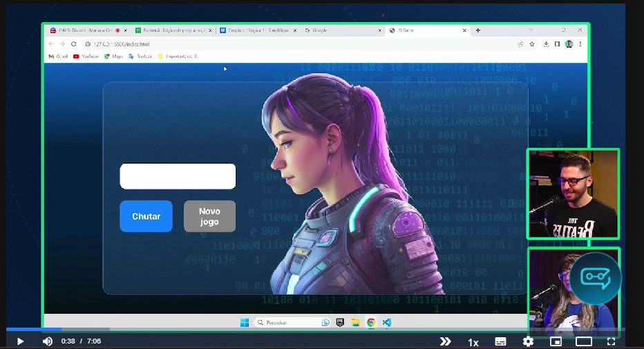644x349 pixels.
Task: Enable picture-in-picture mode
Action: point(556,341)
